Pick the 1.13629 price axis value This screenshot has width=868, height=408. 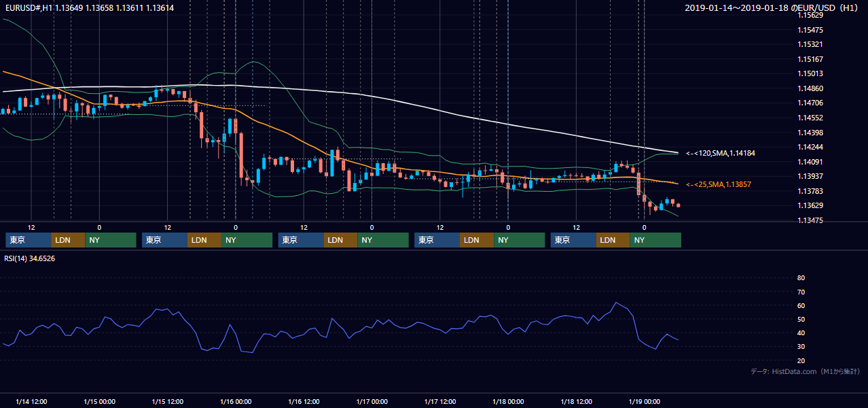(x=811, y=205)
